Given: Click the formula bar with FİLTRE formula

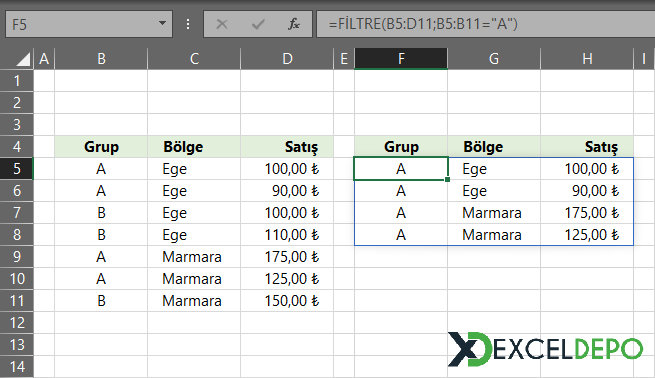Looking at the screenshot, I should [486, 24].
